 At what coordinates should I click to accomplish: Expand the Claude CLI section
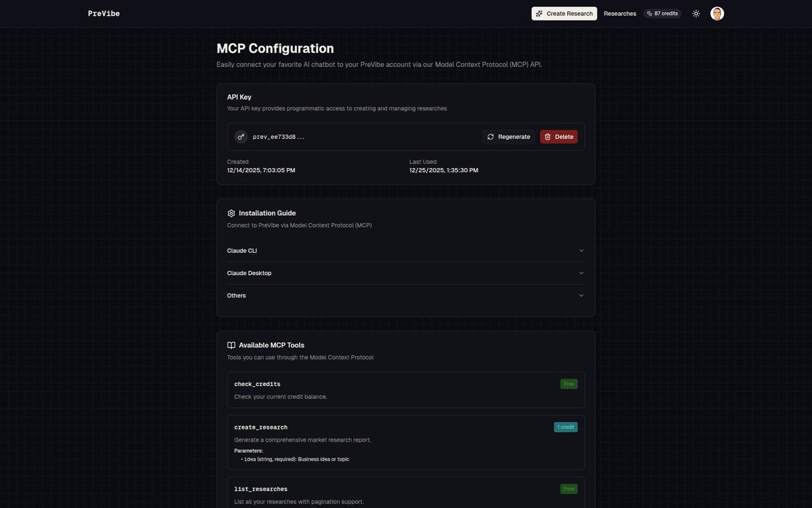(x=406, y=251)
